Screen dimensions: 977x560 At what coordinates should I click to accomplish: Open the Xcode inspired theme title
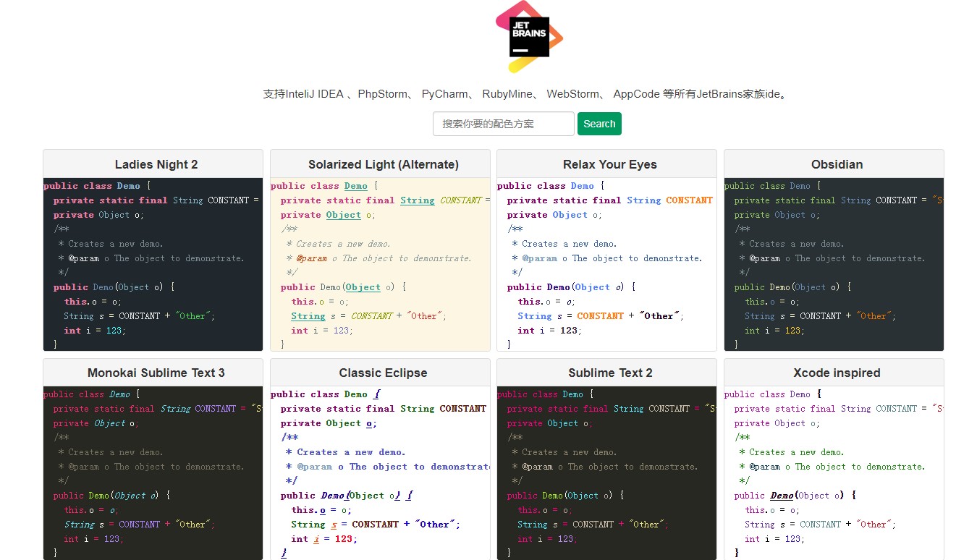(837, 373)
